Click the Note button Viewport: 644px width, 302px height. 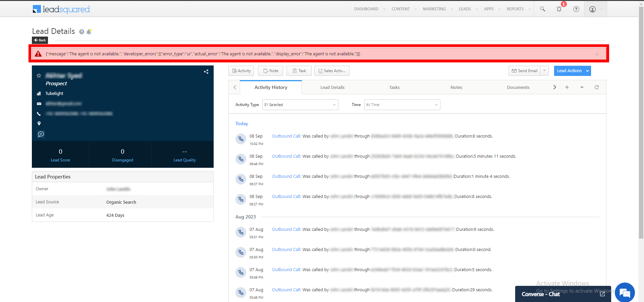coord(271,71)
